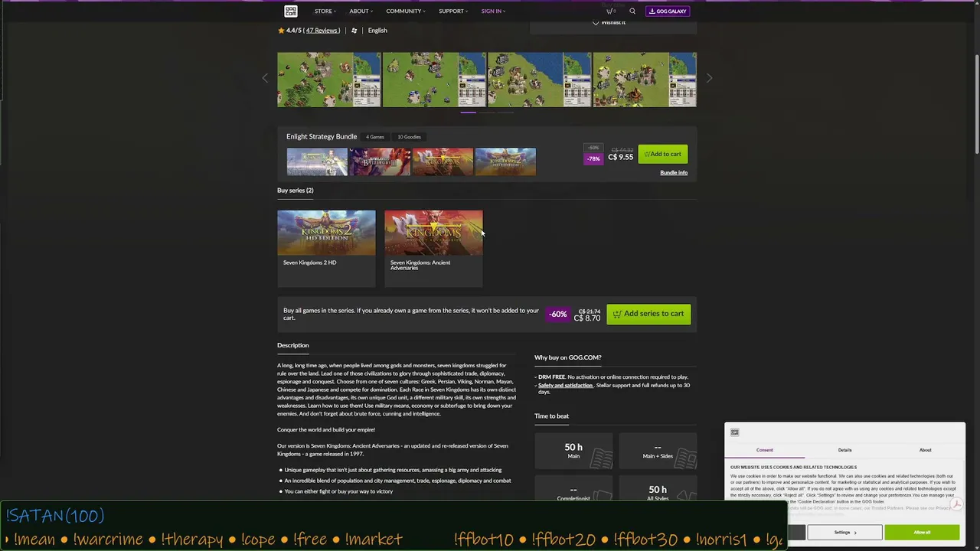The image size is (980, 551).
Task: Click the C$ 9.55 bundle price
Action: coord(621,158)
